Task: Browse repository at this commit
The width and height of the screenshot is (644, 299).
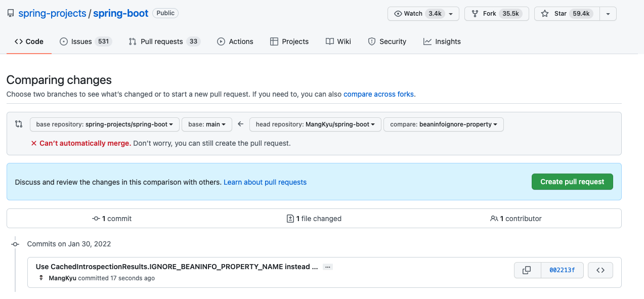Action: (x=600, y=270)
